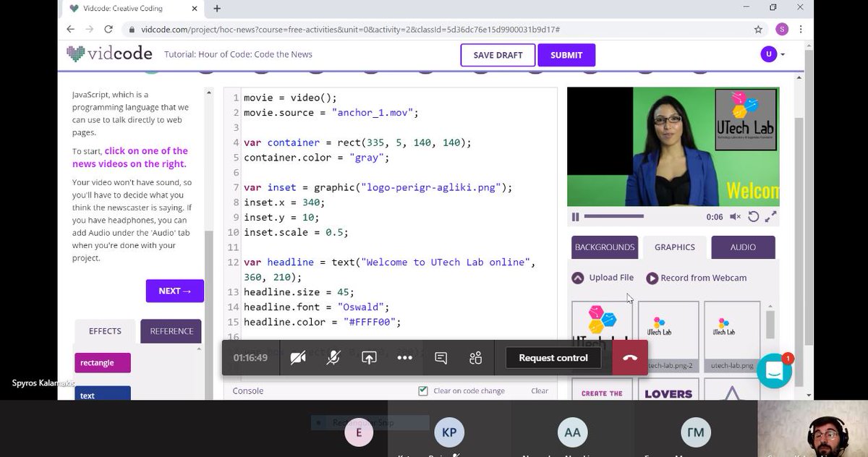Viewport: 868px width, 457px height.
Task: Go back in the browser
Action: tap(70, 30)
